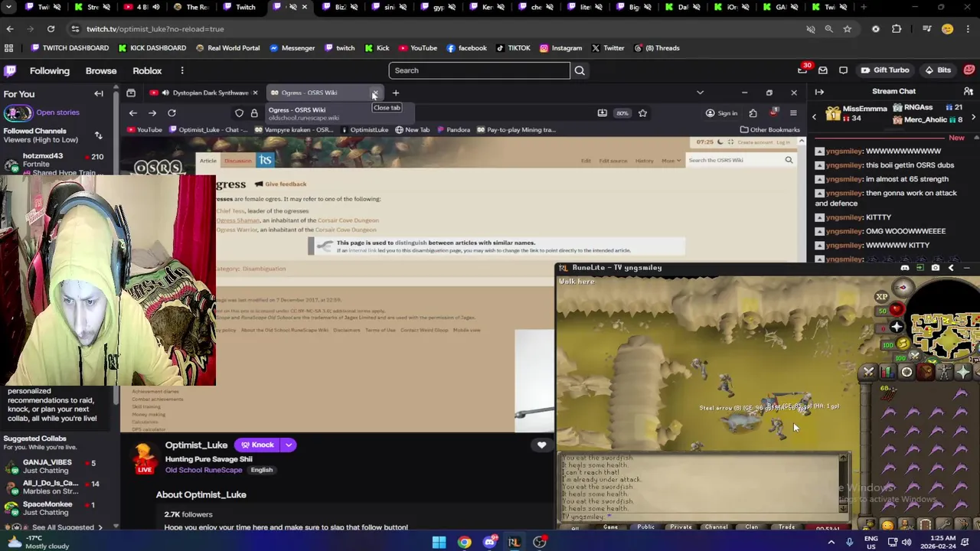Image resolution: width=980 pixels, height=551 pixels.
Task: Click the compass above the minimap
Action: coord(903,288)
